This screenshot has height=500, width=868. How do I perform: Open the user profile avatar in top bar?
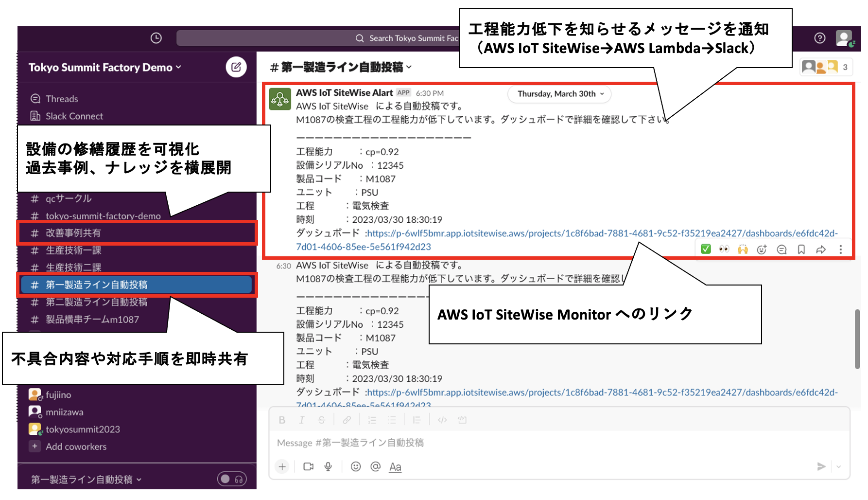point(844,38)
